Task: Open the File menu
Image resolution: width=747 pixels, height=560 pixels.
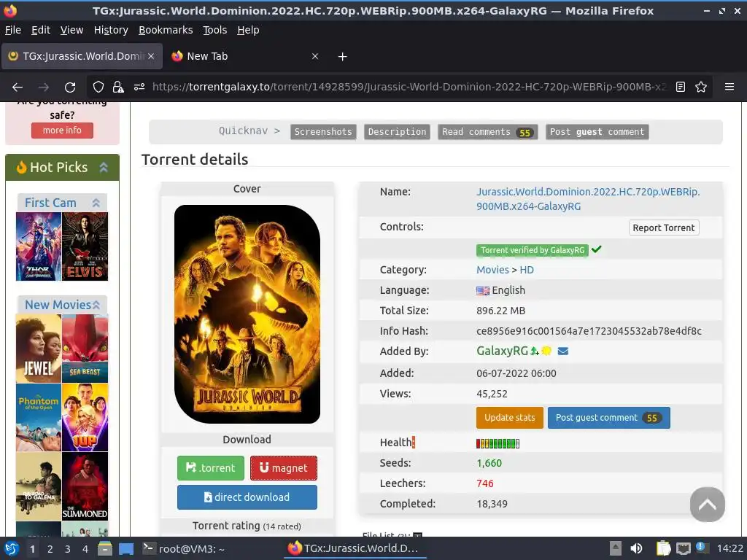Action: (13, 30)
